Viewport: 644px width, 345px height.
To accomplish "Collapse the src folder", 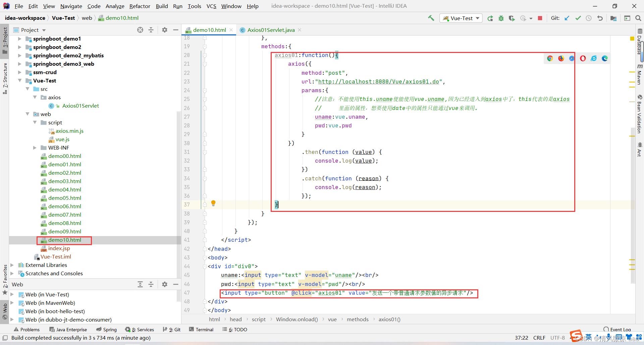I will tap(28, 89).
